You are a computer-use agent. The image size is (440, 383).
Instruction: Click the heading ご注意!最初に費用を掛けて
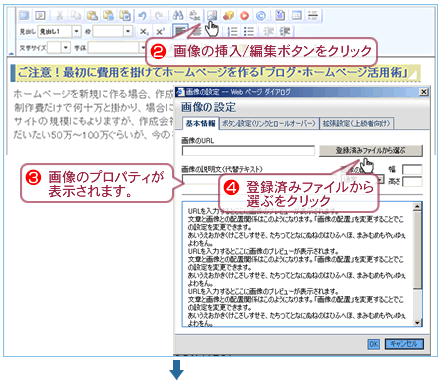pyautogui.click(x=213, y=72)
